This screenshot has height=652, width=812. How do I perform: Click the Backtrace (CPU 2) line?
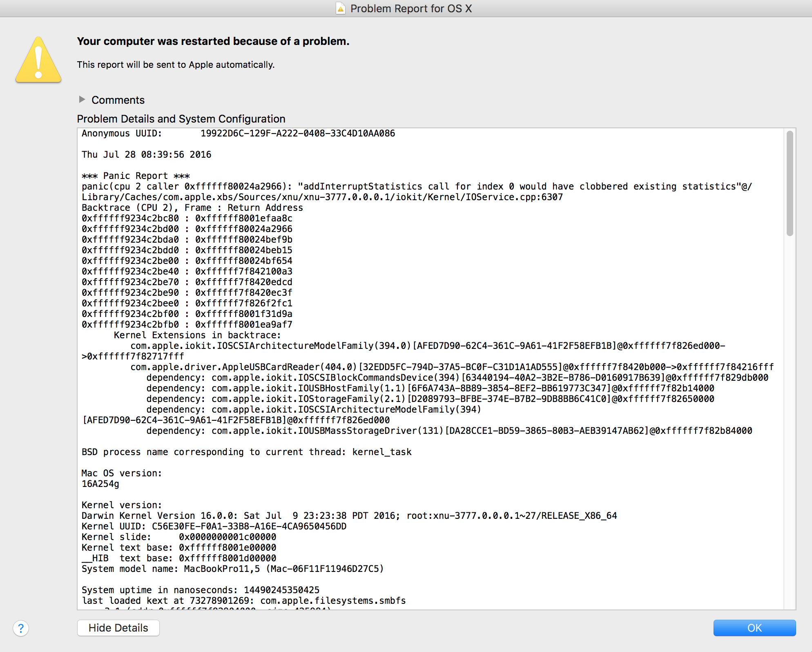click(x=192, y=208)
